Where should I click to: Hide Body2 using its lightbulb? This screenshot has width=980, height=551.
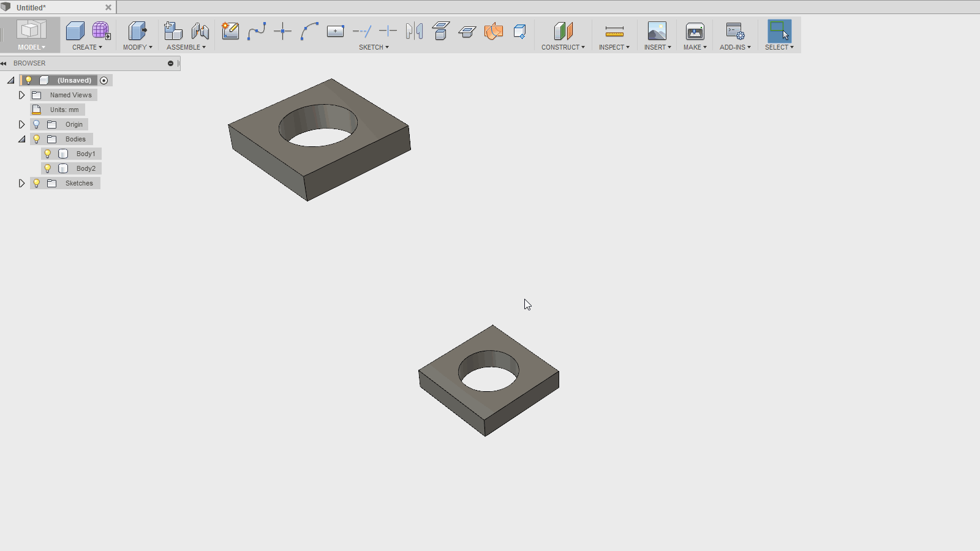point(47,168)
